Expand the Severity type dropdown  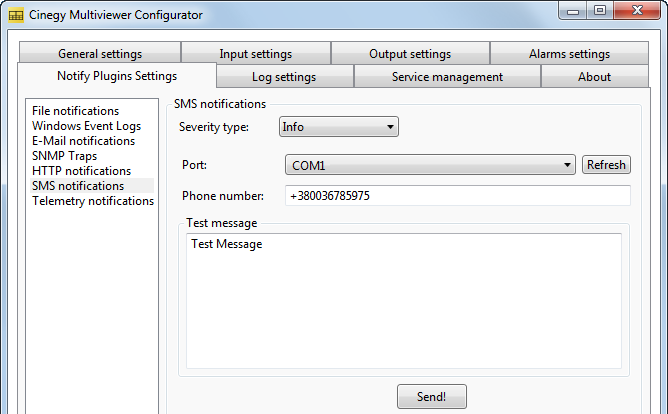coord(339,126)
